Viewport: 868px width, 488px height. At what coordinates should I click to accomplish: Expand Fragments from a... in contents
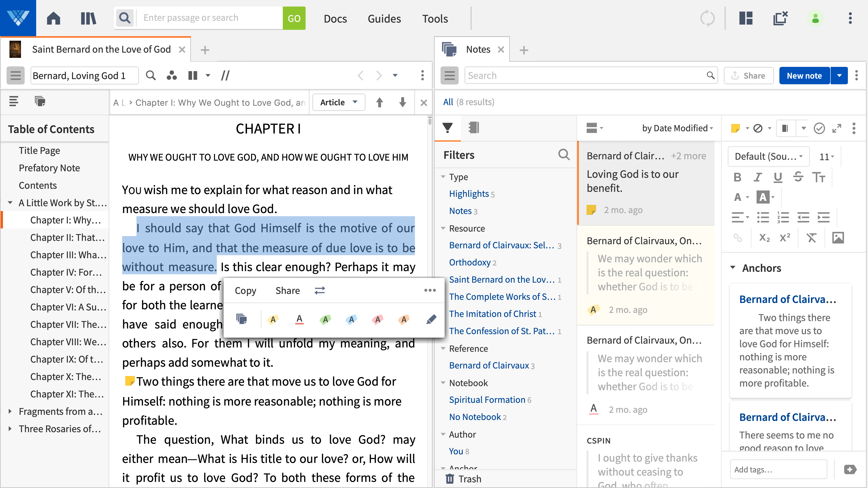pyautogui.click(x=10, y=411)
